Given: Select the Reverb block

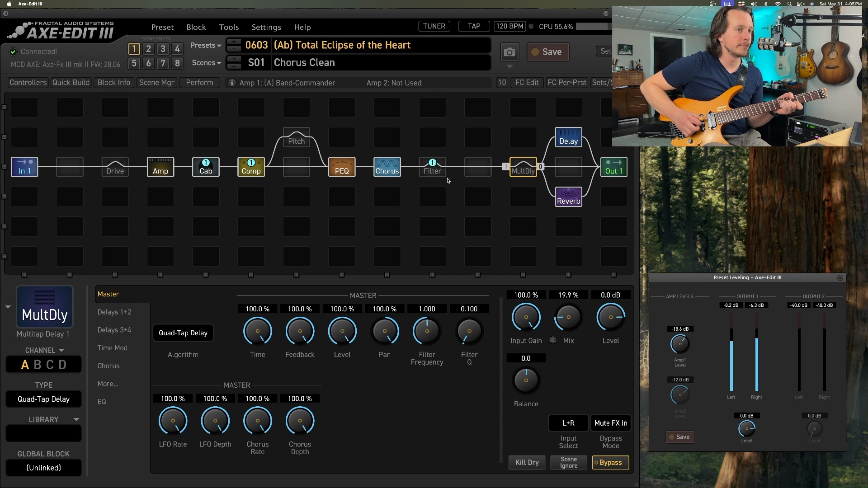Looking at the screenshot, I should pos(568,197).
